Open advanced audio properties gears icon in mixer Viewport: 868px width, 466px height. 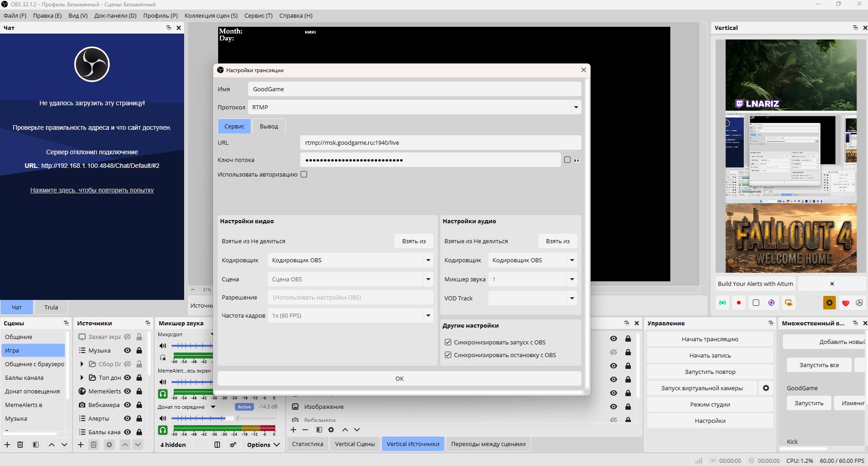point(233,445)
